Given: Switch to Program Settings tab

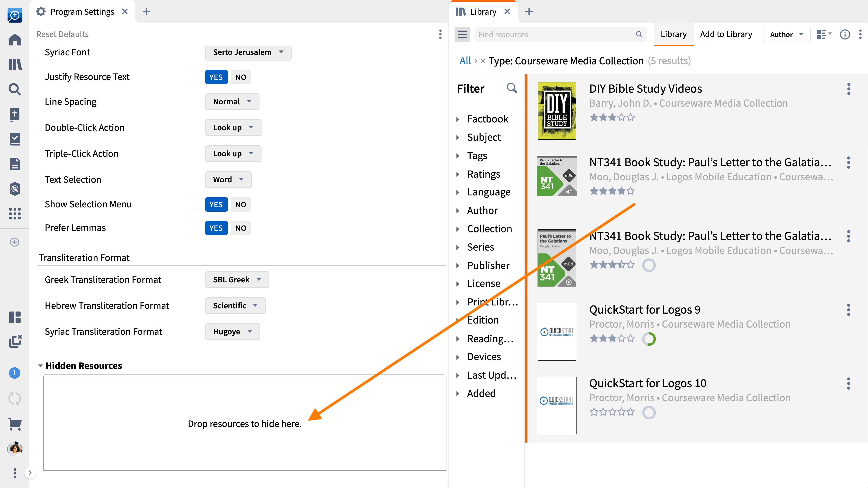Looking at the screenshot, I should pyautogui.click(x=82, y=12).
